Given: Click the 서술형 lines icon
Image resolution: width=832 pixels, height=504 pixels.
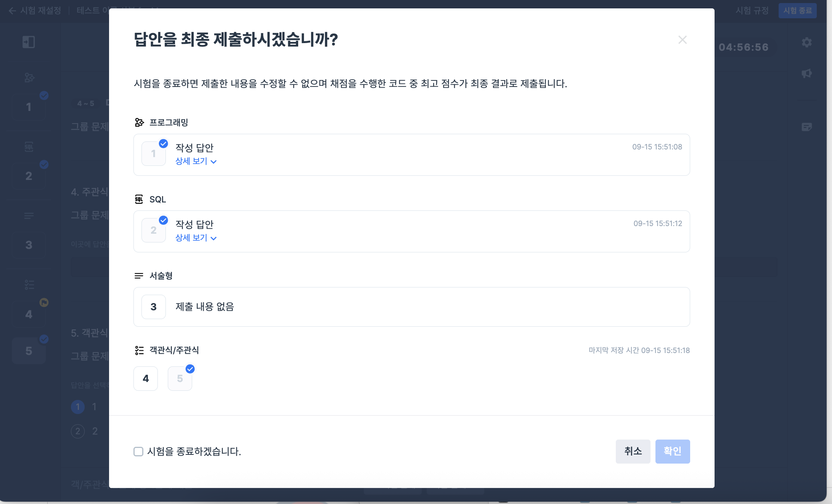Looking at the screenshot, I should click(x=139, y=276).
